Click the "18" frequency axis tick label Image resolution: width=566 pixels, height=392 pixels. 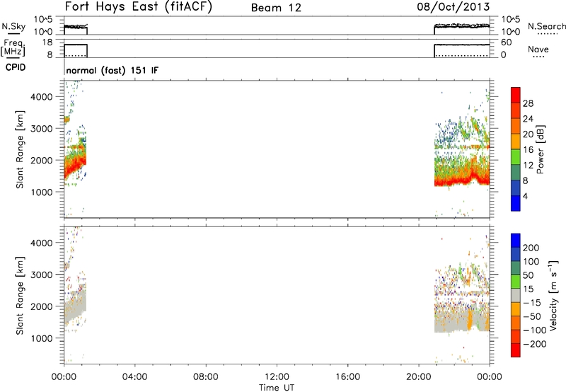point(47,42)
